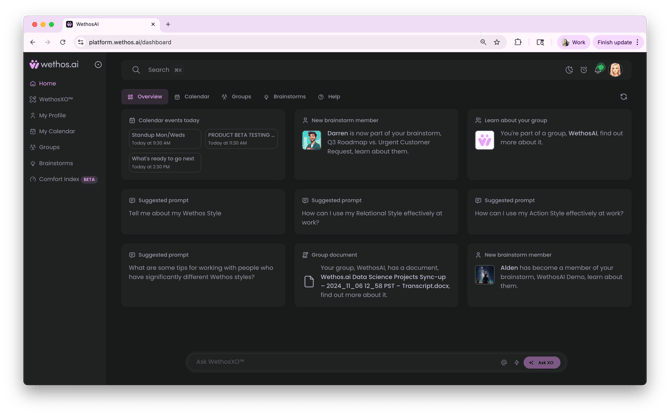
Task: Open the Standup Mon/Weds calendar event
Action: (165, 139)
